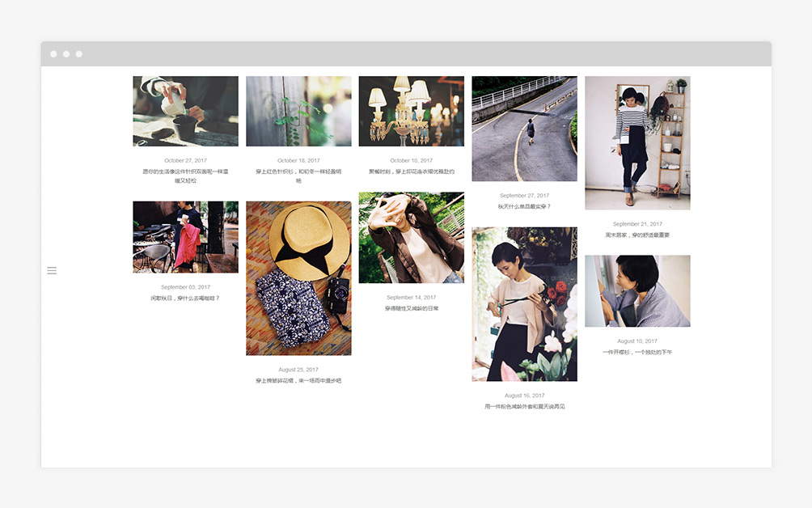812x508 pixels.
Task: Select the October 27, 2017 date label
Action: click(x=185, y=160)
